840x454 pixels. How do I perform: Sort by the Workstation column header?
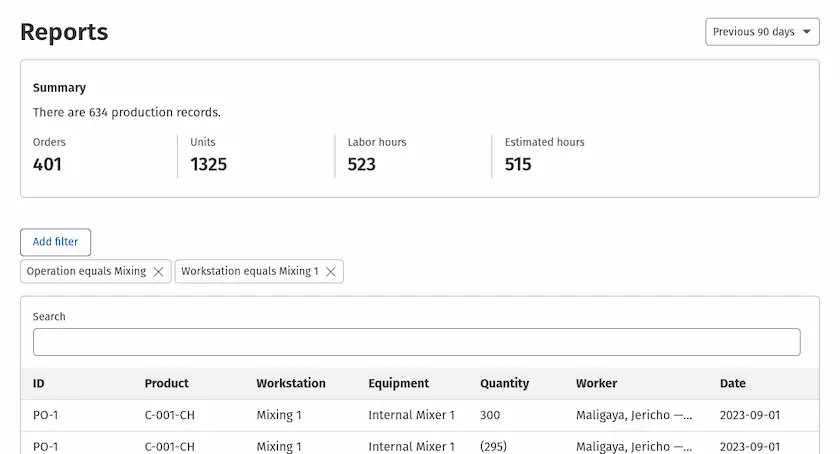291,383
